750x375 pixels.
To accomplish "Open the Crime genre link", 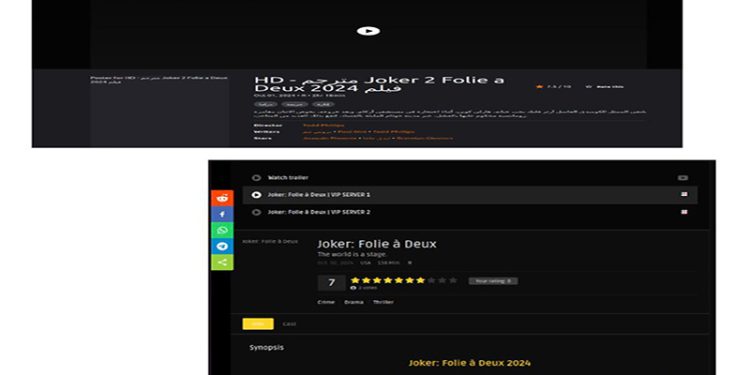I will click(326, 302).
